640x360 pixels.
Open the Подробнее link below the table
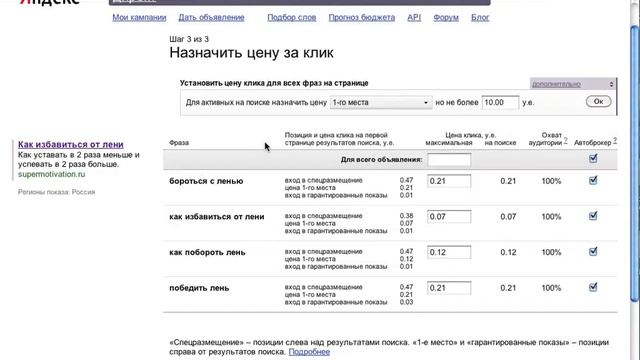click(x=309, y=352)
